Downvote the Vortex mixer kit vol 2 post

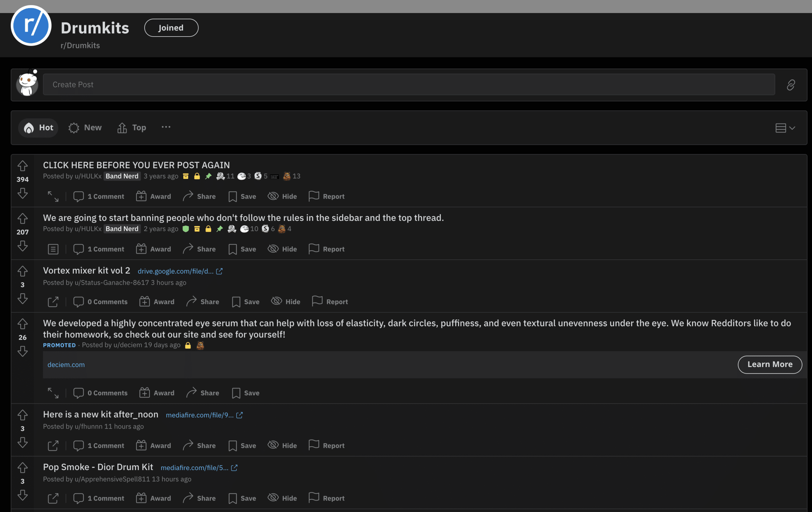click(23, 299)
